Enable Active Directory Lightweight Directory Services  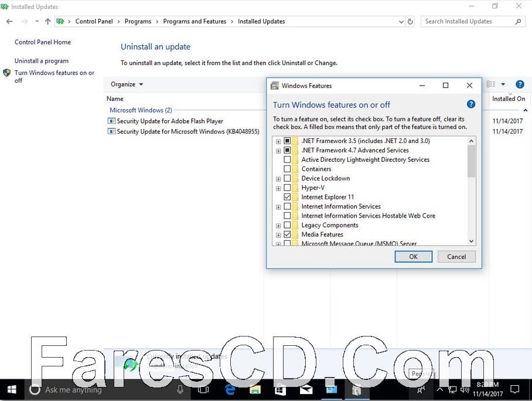point(287,159)
